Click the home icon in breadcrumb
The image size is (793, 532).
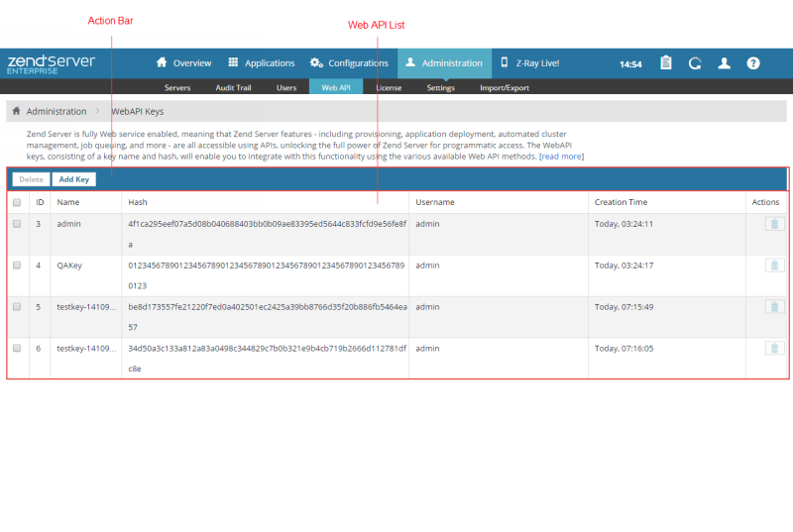[x=17, y=111]
